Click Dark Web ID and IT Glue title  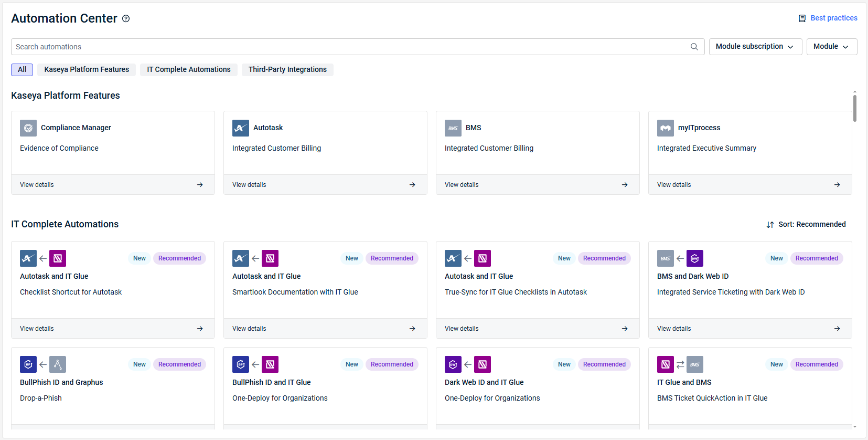(x=484, y=383)
